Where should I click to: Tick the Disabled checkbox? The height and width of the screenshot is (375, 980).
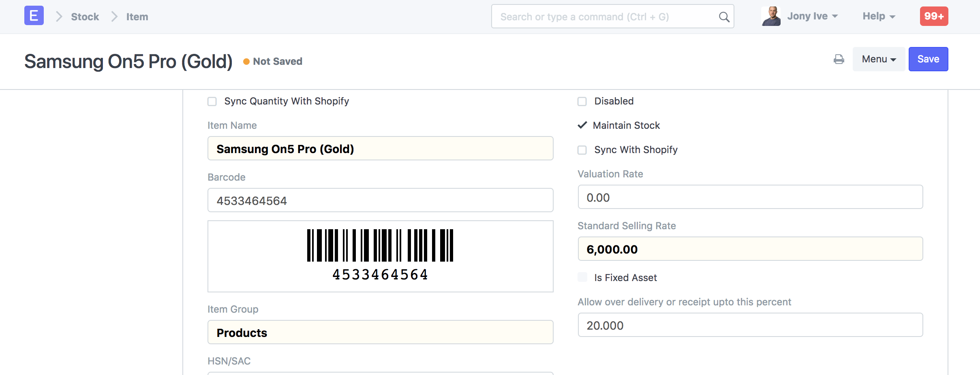point(582,101)
